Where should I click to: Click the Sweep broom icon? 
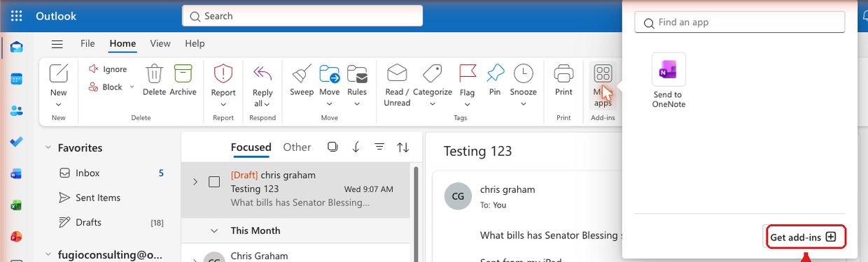click(x=302, y=74)
